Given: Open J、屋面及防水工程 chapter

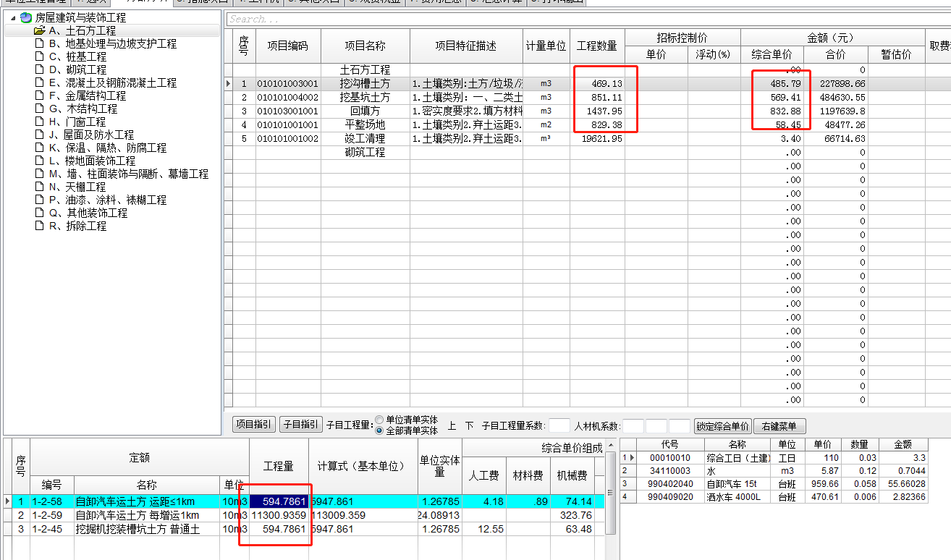Looking at the screenshot, I should (x=91, y=135).
